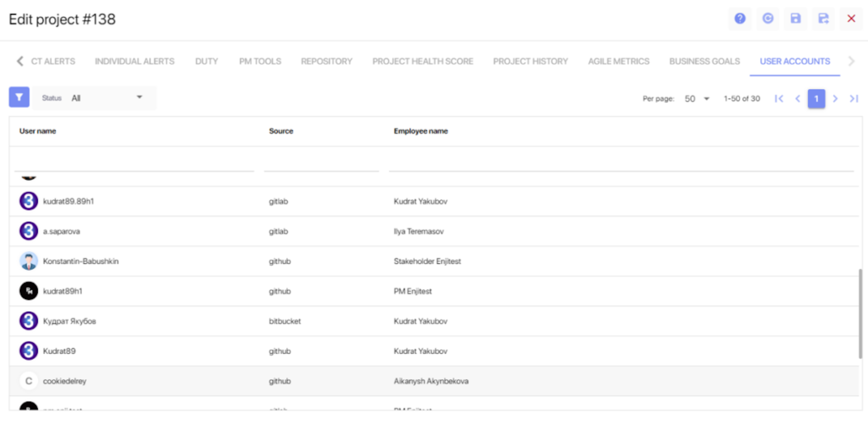
Task: Select user name cookiedelrey
Action: pyautogui.click(x=64, y=381)
